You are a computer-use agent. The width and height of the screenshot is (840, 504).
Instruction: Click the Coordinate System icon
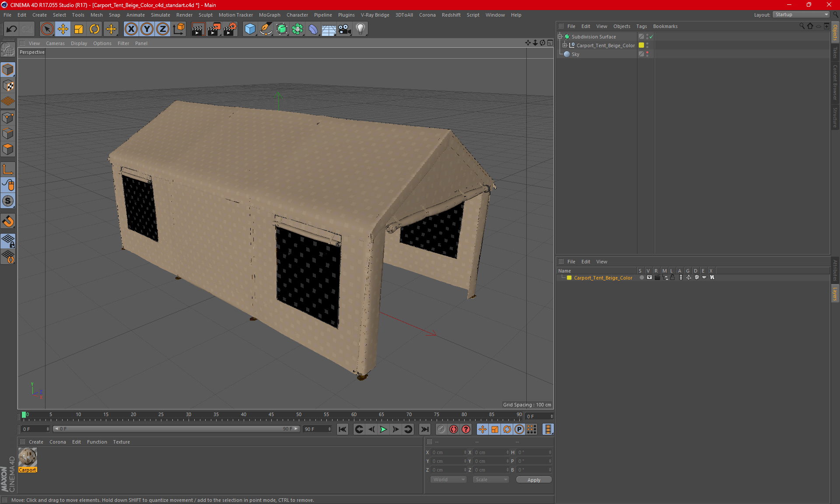[x=179, y=29]
